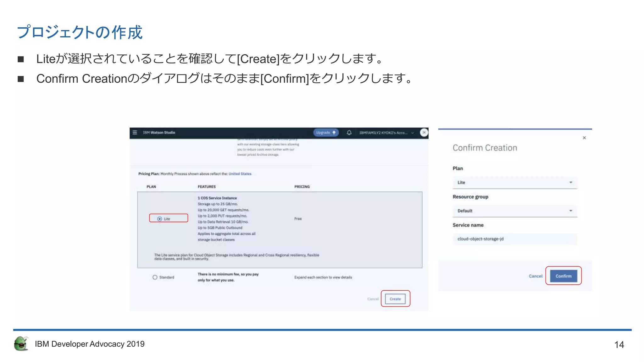Screen dimensions: 644x362
Task: Click 'Storage up to 25 GB/mo.' feature line
Action: click(218, 204)
